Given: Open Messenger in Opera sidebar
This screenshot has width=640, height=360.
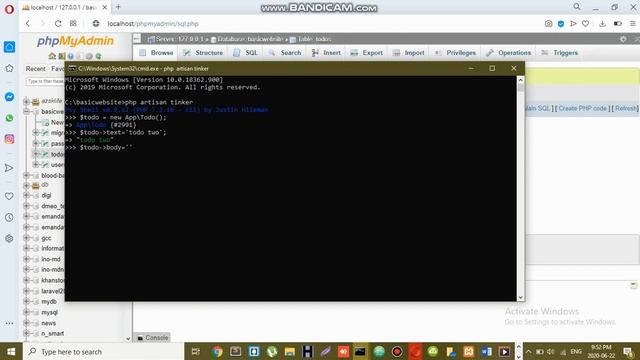Looking at the screenshot, I should [x=9, y=97].
